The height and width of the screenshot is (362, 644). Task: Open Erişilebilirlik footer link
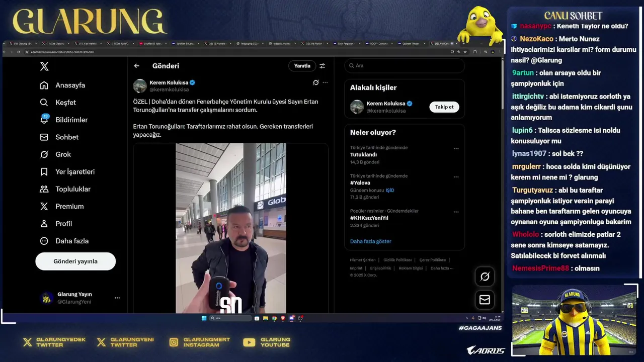[x=380, y=268]
